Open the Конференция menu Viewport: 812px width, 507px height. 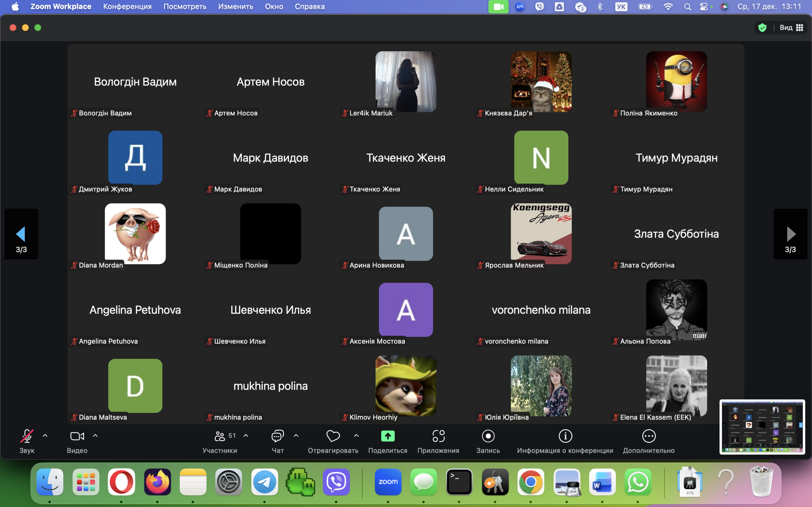[127, 7]
